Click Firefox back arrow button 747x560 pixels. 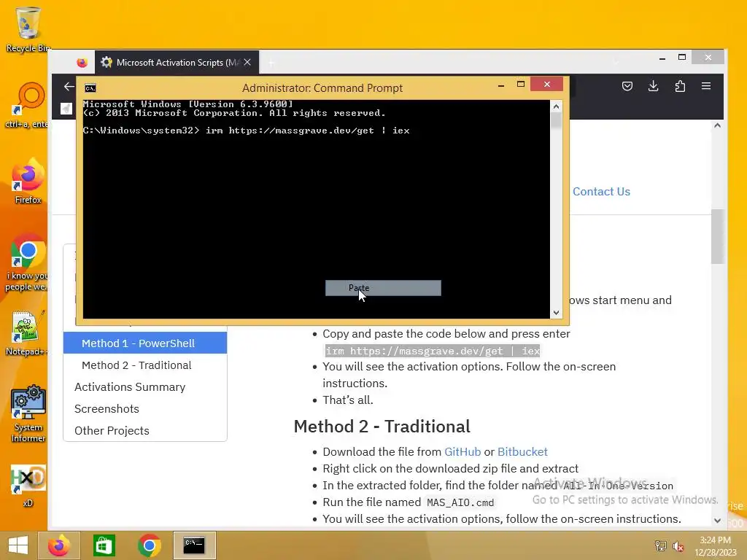click(69, 86)
